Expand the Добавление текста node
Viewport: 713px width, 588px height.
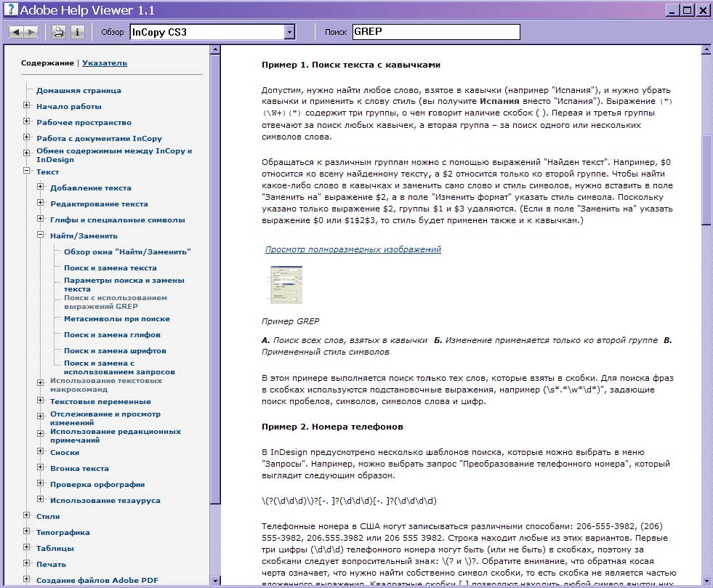point(41,187)
